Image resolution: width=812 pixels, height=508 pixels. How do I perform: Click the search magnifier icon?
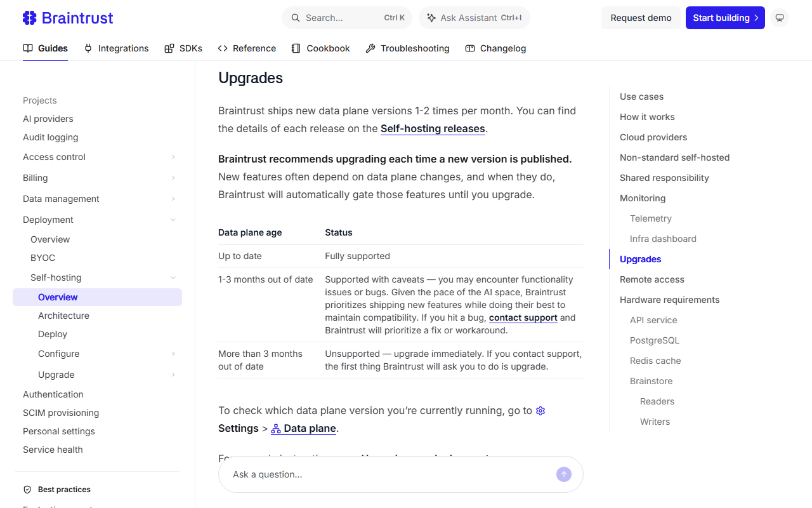point(296,18)
